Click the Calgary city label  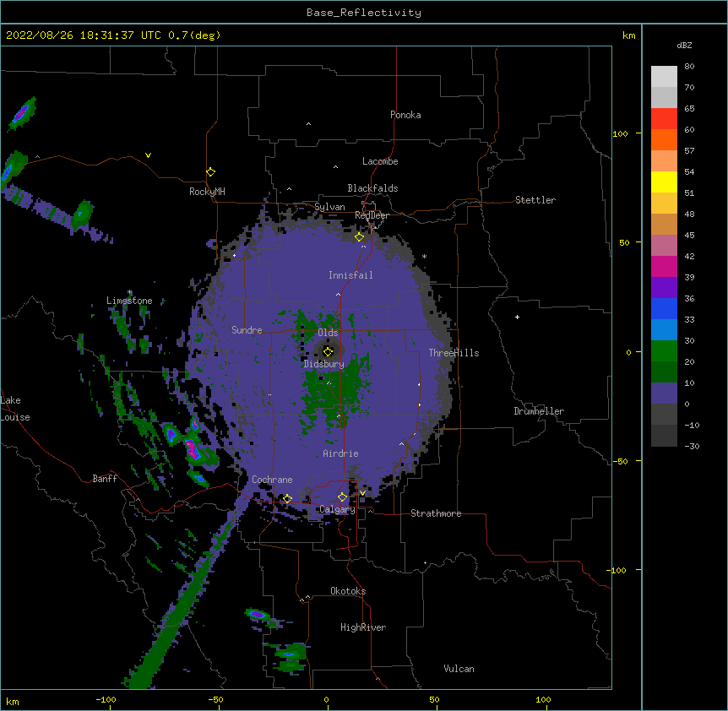click(337, 509)
